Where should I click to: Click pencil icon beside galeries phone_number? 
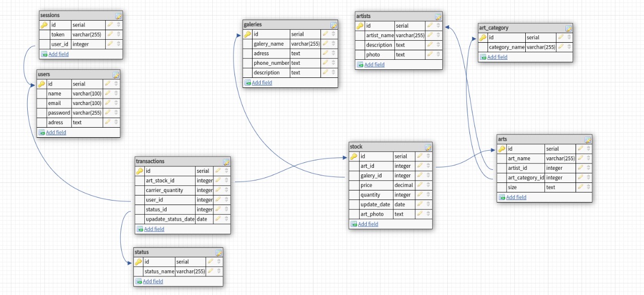point(326,63)
